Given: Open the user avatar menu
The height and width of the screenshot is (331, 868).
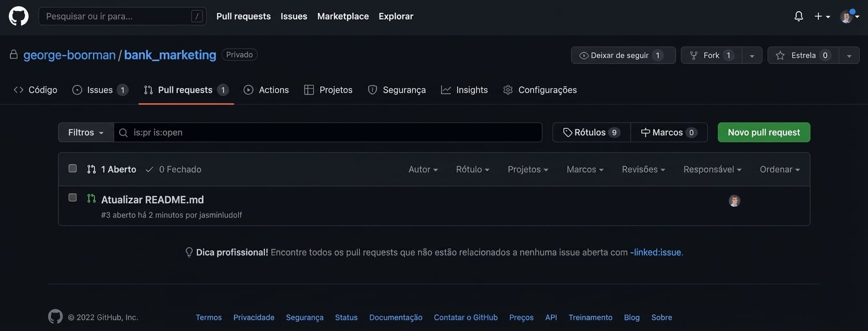Looking at the screenshot, I should tap(849, 17).
